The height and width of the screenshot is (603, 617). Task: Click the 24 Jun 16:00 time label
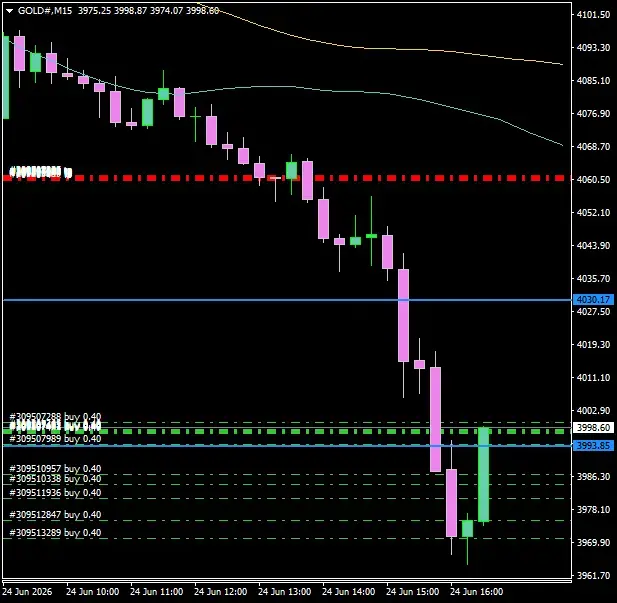click(x=477, y=592)
